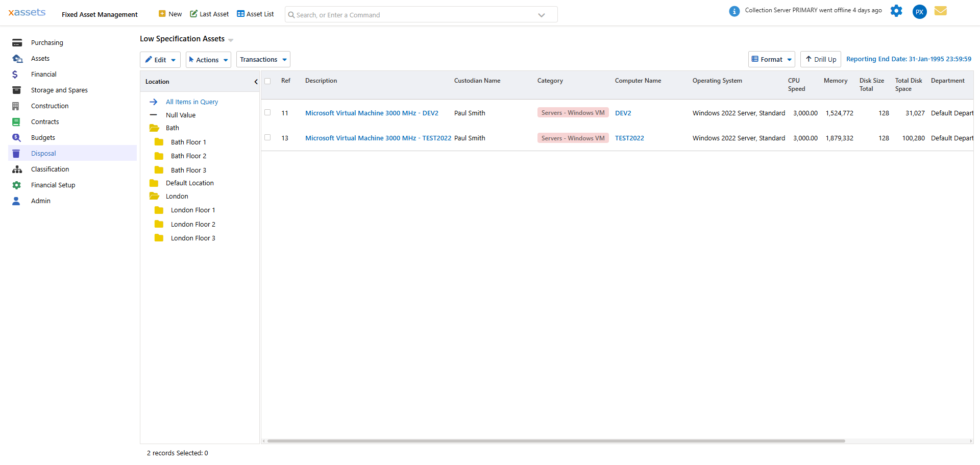
Task: Toggle the select-all header checkbox
Action: [267, 81]
